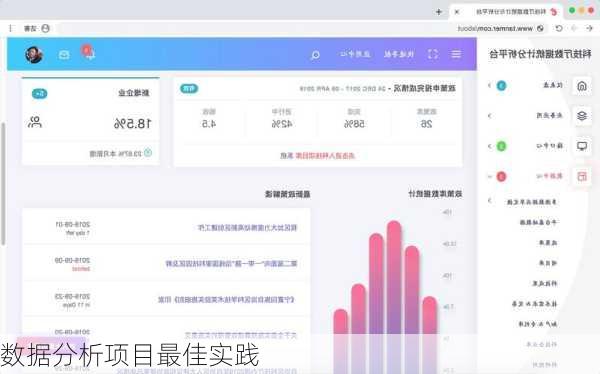Viewport: 600px width, 374px height.
Task: Click the teal pill in 政策申报完成情况 header
Action: (x=189, y=88)
